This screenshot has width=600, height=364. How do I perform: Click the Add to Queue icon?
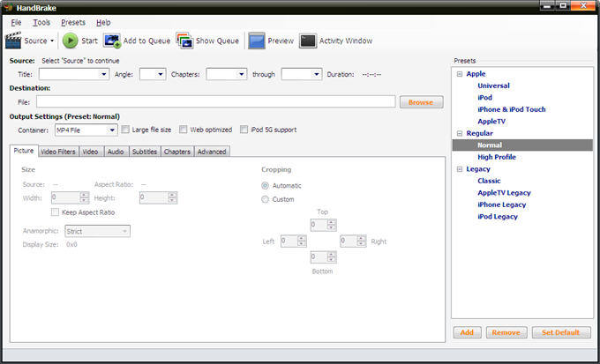112,41
